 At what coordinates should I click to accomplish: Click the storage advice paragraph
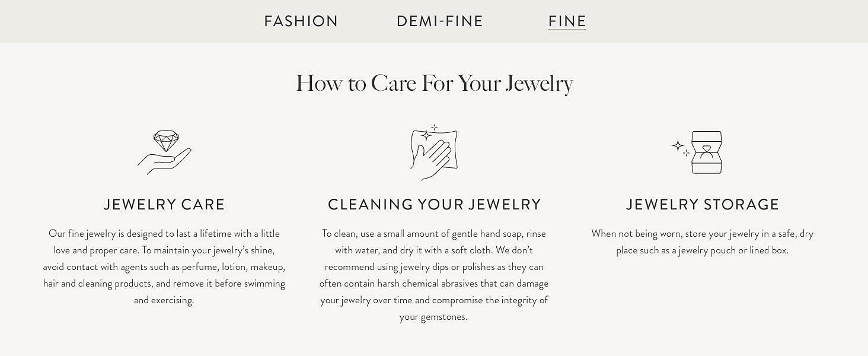(x=703, y=241)
